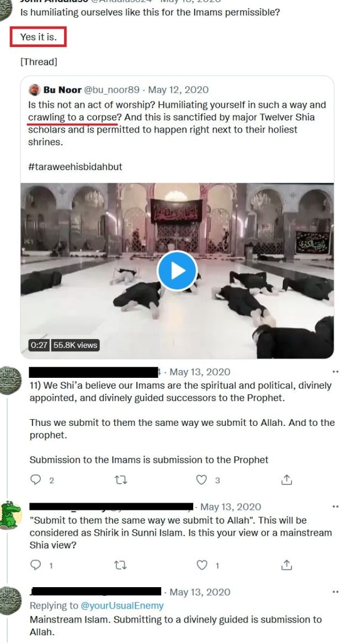Open the @yourUsualEnemy mention link
Viewport: 340px width, 644px height.
coord(123,605)
